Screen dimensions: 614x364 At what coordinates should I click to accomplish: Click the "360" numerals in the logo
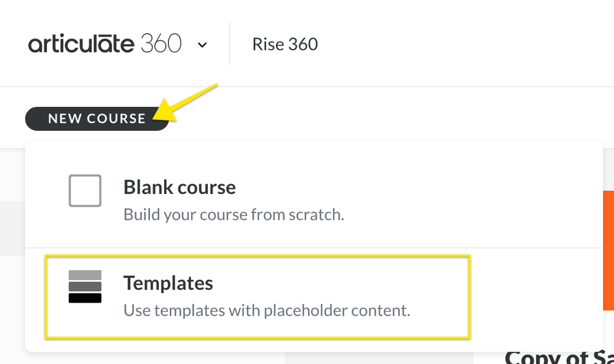click(x=161, y=44)
